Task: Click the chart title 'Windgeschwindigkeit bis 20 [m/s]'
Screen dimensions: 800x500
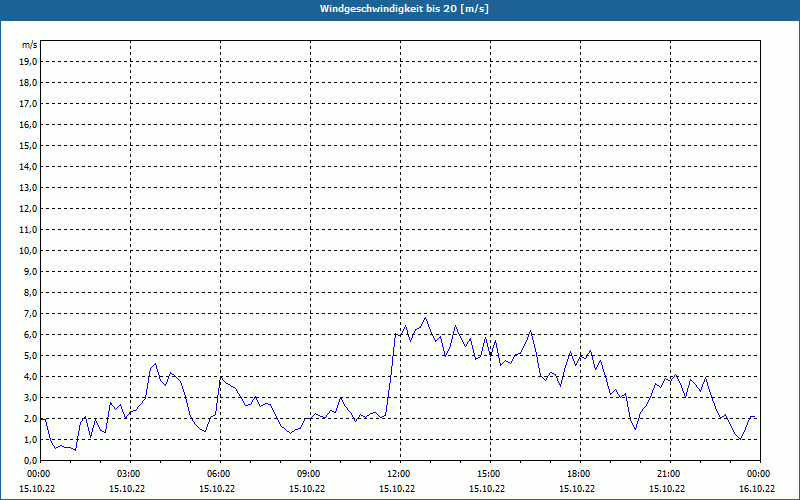Action: click(404, 9)
